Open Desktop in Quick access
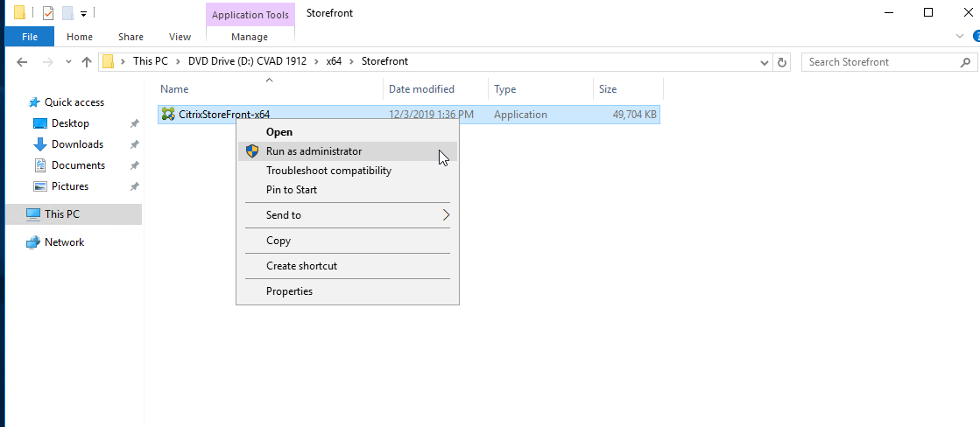Viewport: 980px width, 427px height. tap(70, 123)
